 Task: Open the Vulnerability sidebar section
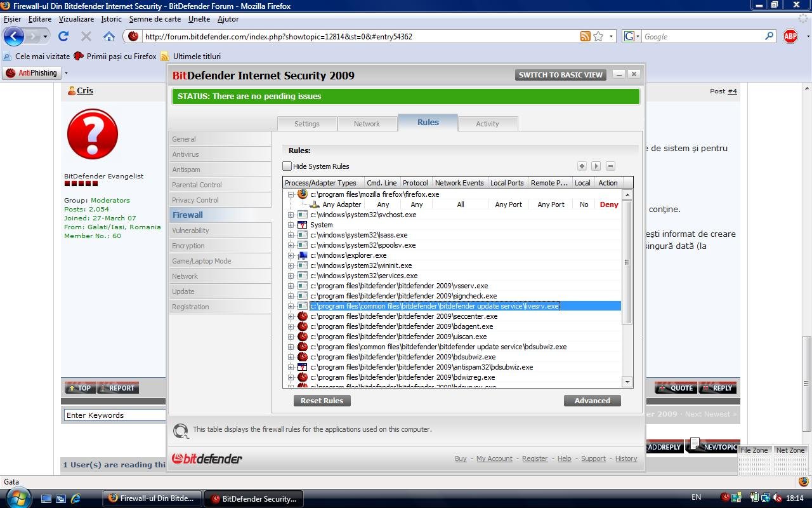pyautogui.click(x=220, y=231)
